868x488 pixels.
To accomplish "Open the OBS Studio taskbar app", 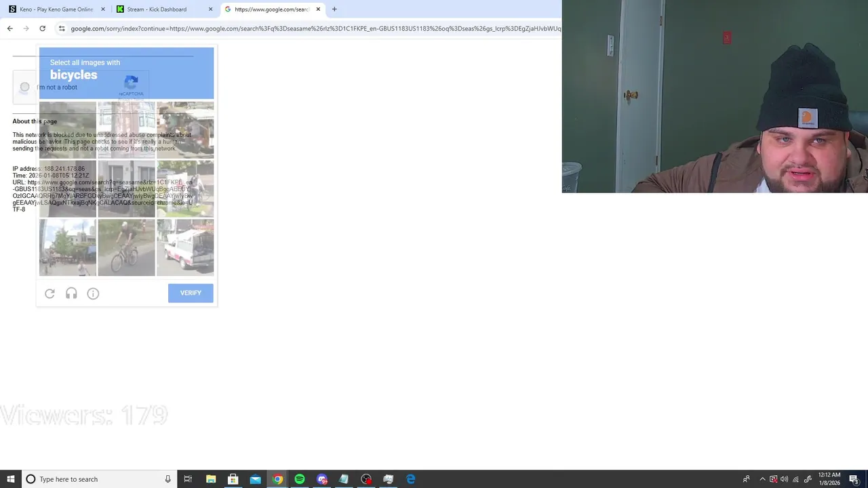I will tap(366, 479).
